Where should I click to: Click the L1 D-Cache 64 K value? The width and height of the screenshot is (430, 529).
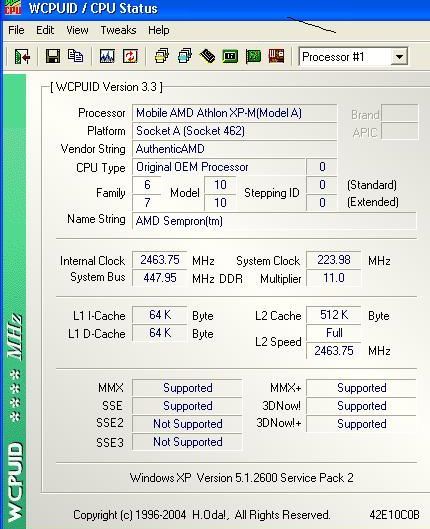160,333
